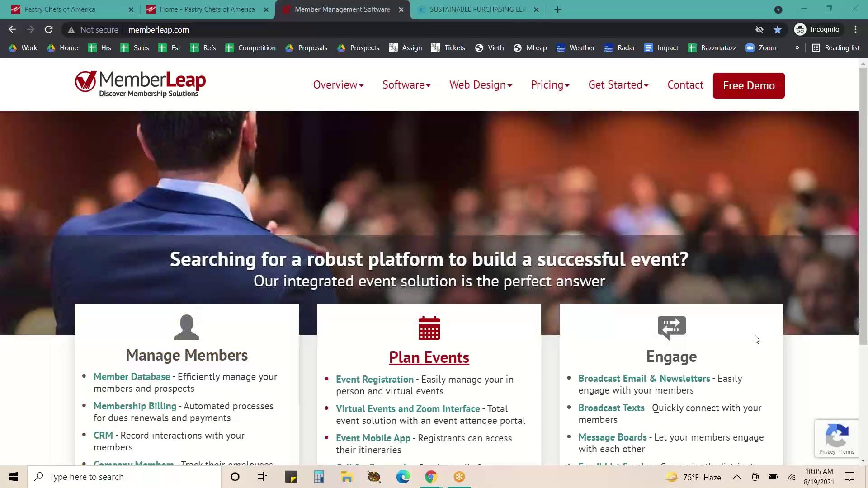The image size is (868, 488).
Task: Open the Event Registration link
Action: pos(375,380)
